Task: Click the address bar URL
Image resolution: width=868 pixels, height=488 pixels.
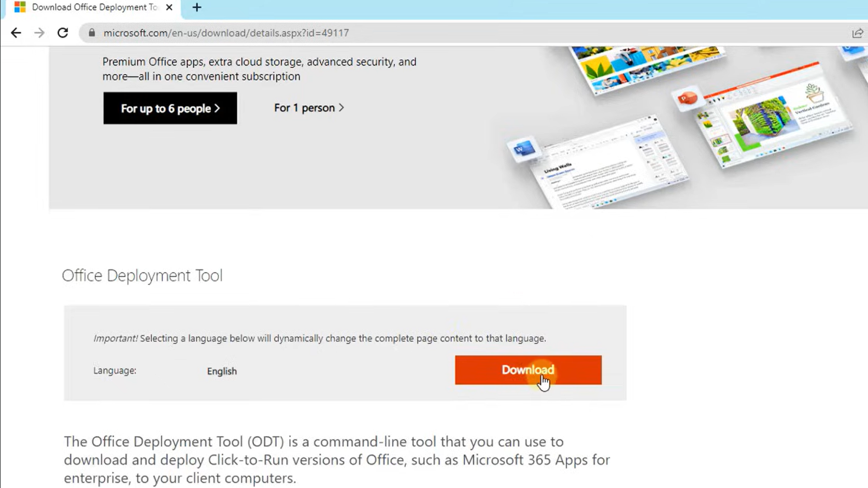Action: click(226, 33)
